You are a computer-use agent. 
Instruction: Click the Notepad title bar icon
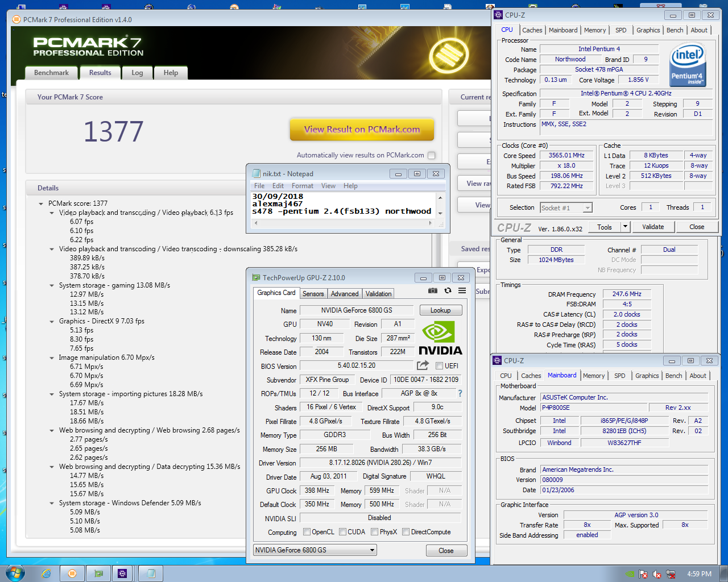[256, 173]
